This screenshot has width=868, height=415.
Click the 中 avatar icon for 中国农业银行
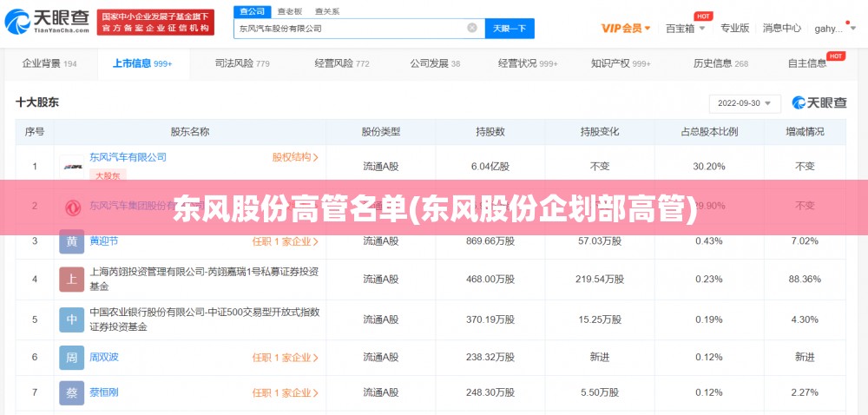(72, 319)
